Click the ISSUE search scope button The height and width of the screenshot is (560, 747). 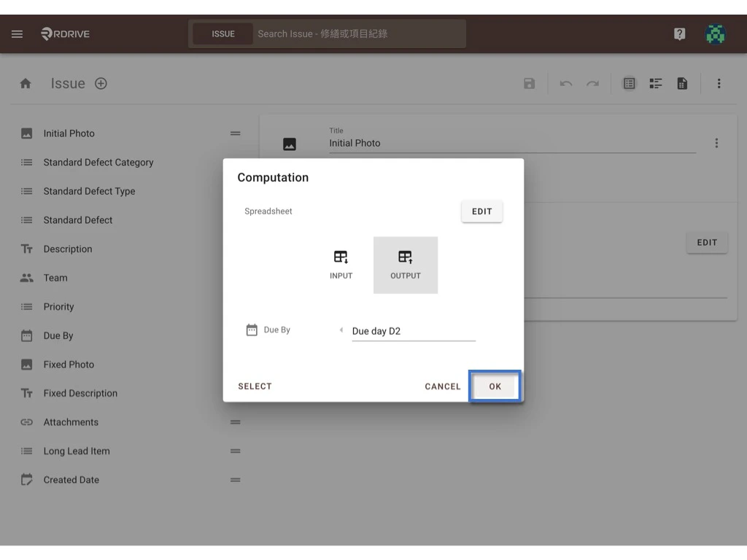coord(223,34)
